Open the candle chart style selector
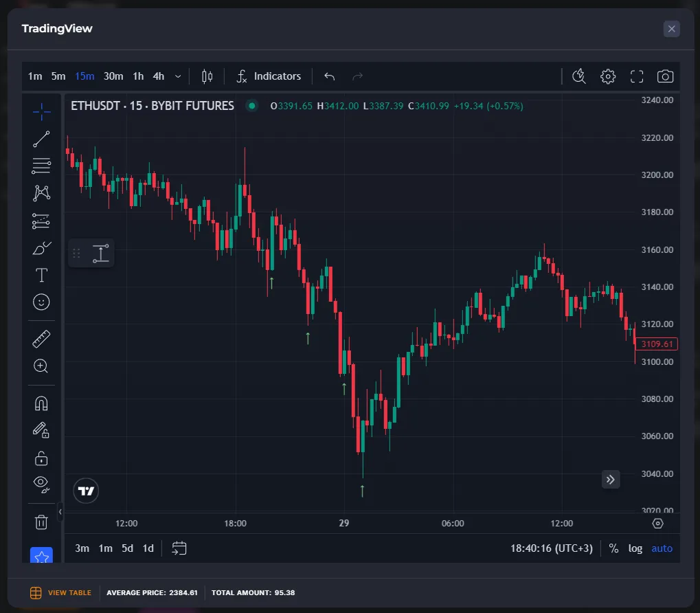Viewport: 700px width, 613px height. pos(207,76)
